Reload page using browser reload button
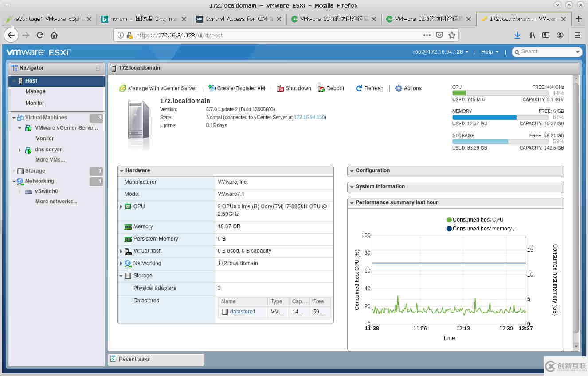588x376 pixels. tap(40, 35)
